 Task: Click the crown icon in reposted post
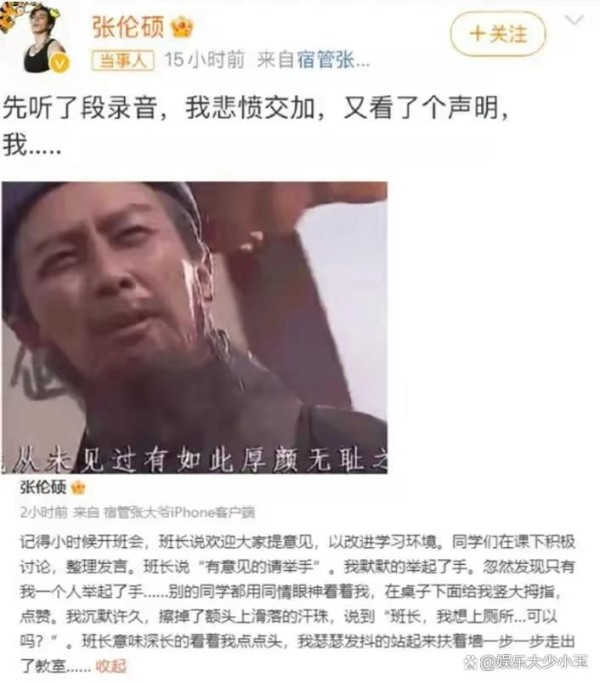click(78, 487)
